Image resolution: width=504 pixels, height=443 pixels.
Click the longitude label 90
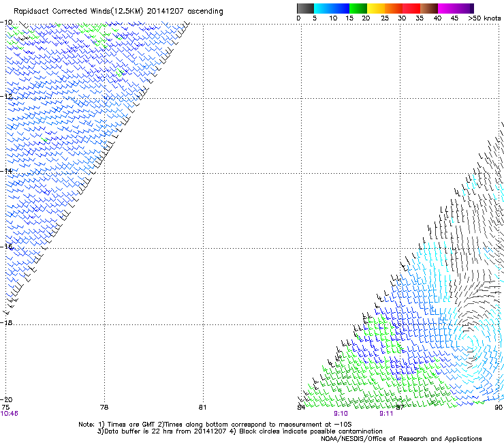coord(499,408)
